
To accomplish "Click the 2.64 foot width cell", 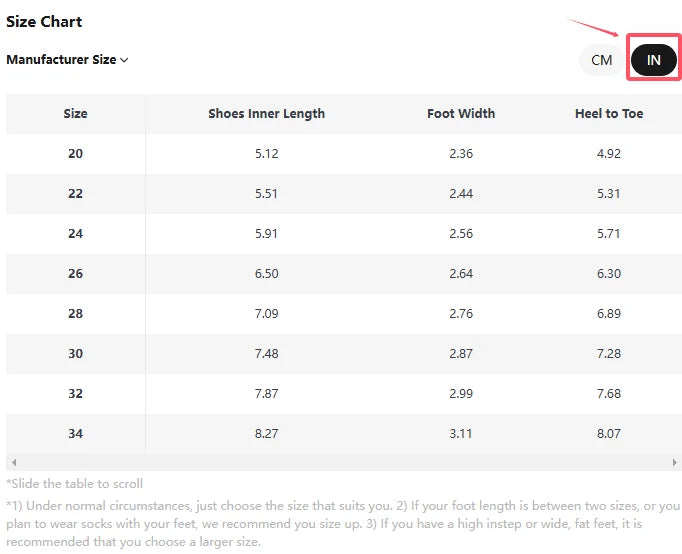I will (461, 274).
